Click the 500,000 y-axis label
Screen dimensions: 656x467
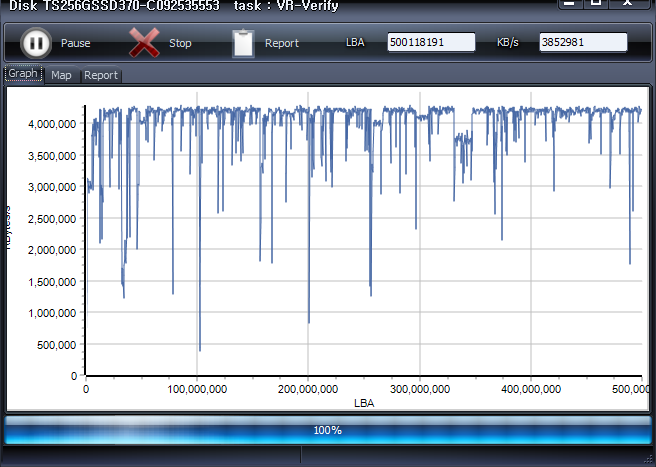(56, 345)
